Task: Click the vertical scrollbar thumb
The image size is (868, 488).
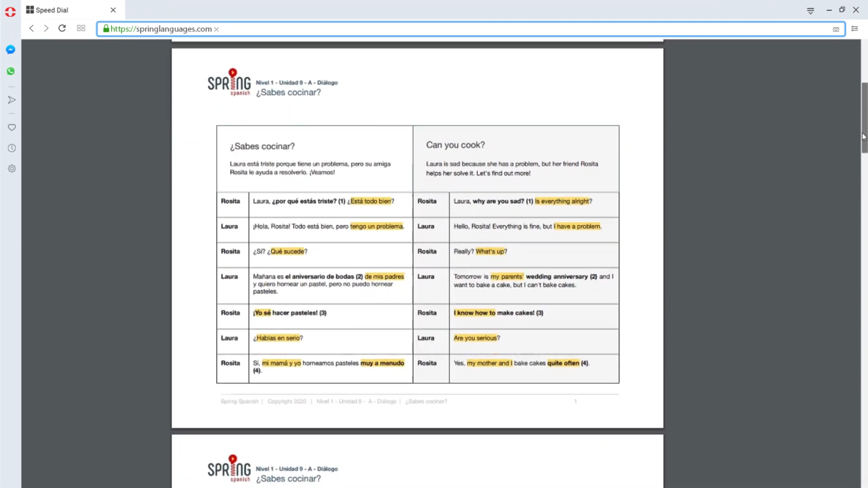Action: tap(864, 118)
